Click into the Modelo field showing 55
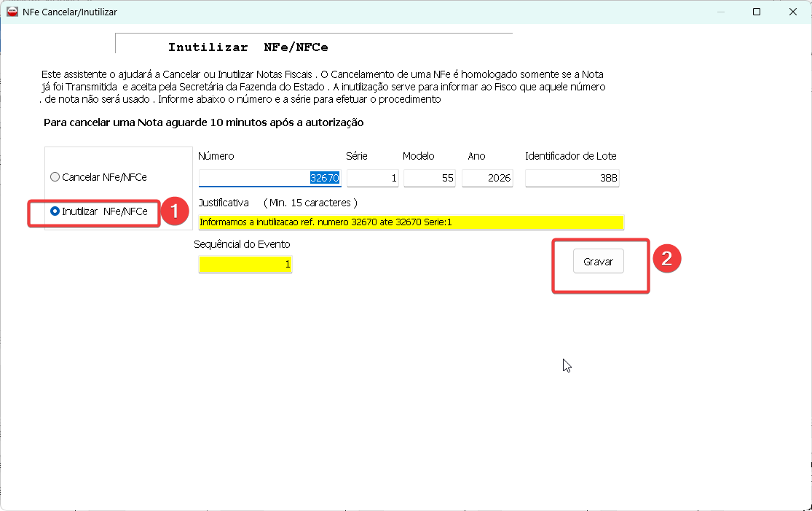The width and height of the screenshot is (812, 511). 430,178
